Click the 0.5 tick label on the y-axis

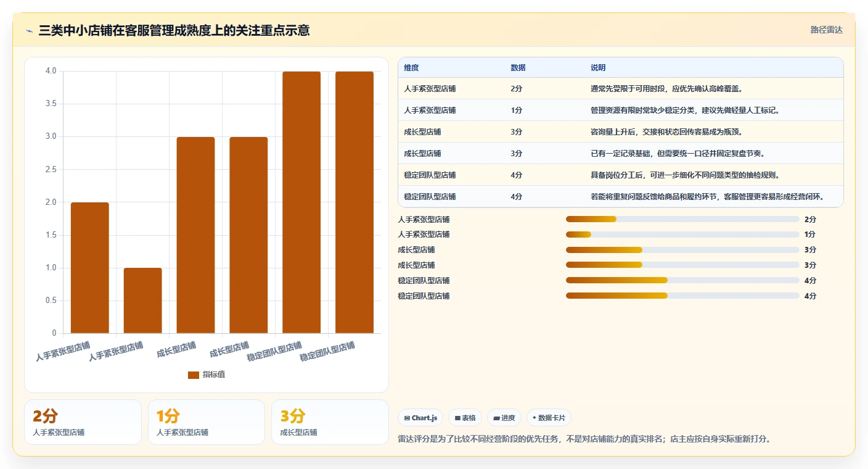[51, 301]
